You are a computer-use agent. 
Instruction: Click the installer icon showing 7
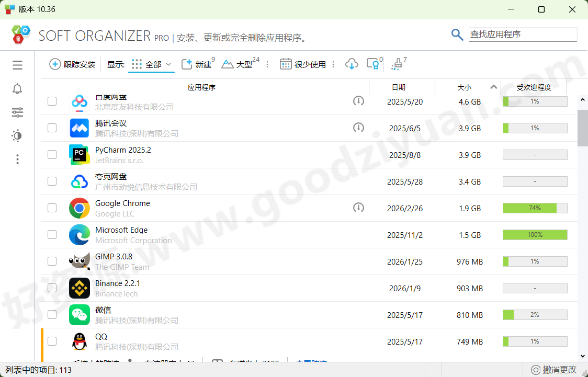pos(397,64)
